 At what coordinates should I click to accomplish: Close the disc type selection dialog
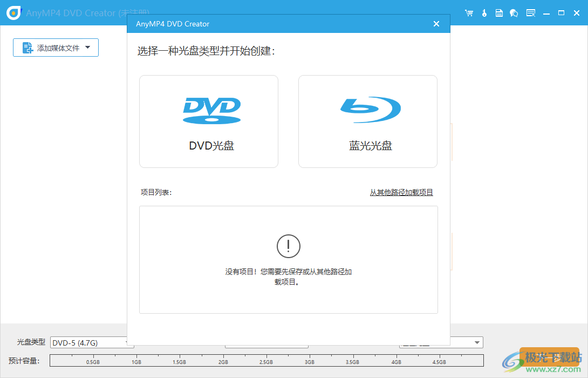(436, 24)
